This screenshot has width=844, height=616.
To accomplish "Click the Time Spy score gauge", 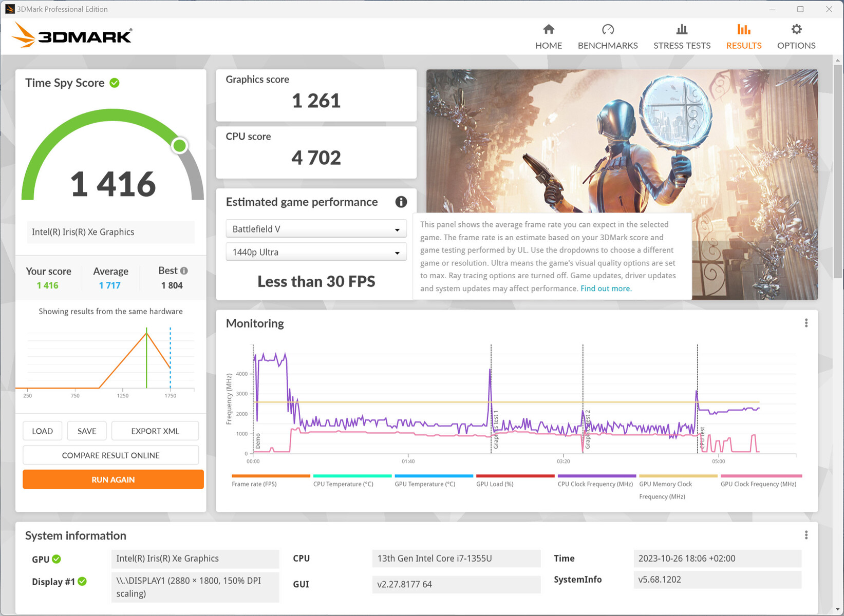I will tap(112, 155).
